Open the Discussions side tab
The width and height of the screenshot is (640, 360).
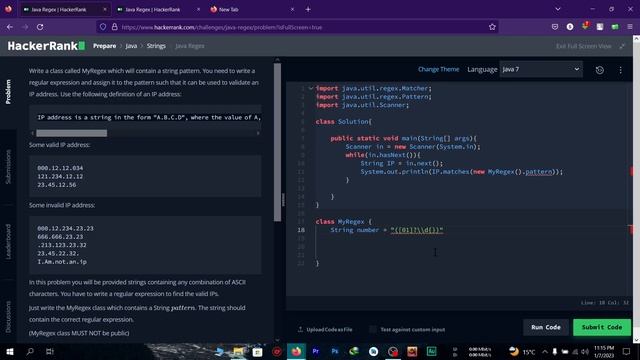coord(8,317)
